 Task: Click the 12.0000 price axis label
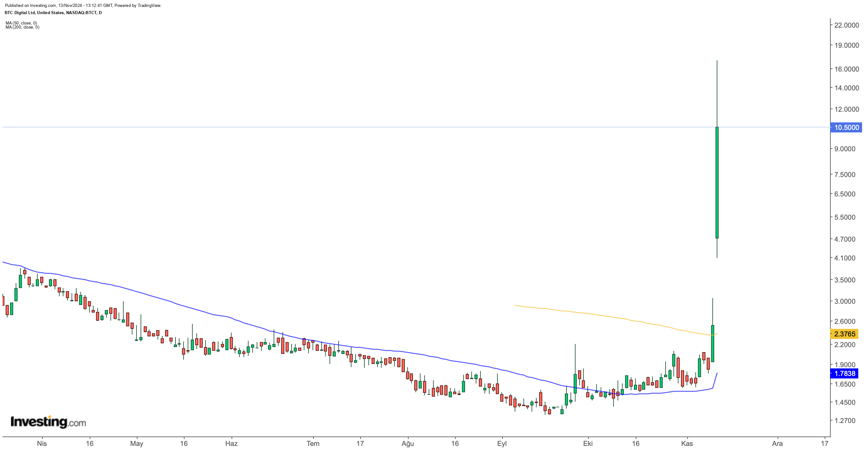(846, 110)
